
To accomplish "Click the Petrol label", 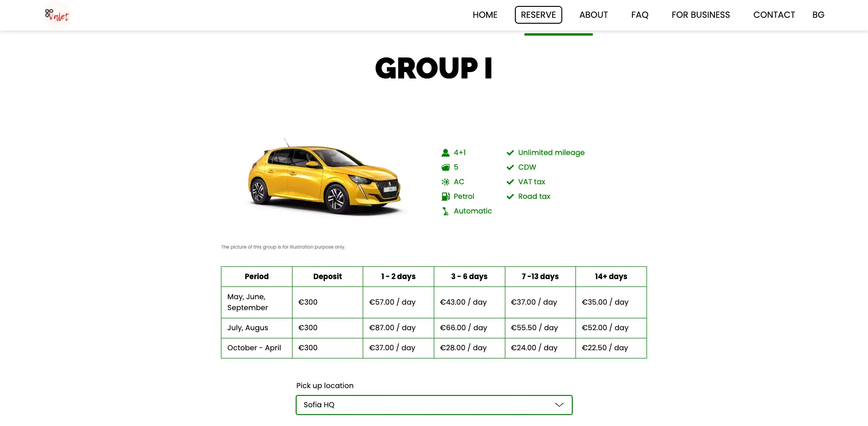I will point(464,197).
